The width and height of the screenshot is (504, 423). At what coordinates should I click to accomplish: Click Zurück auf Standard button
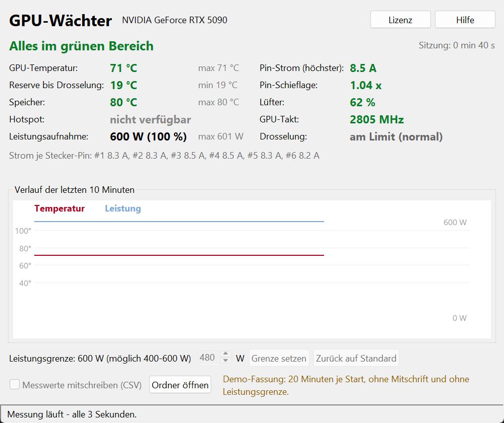[356, 358]
